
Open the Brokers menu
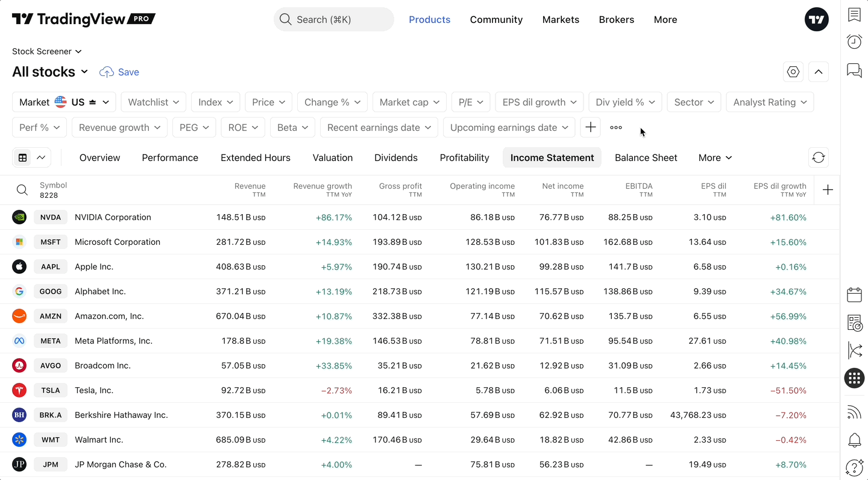click(x=617, y=19)
